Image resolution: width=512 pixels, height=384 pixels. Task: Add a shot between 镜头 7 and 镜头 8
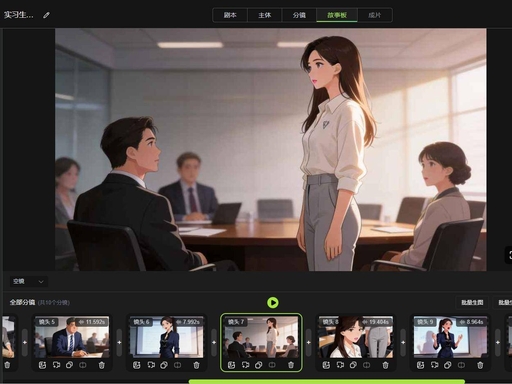pos(309,342)
